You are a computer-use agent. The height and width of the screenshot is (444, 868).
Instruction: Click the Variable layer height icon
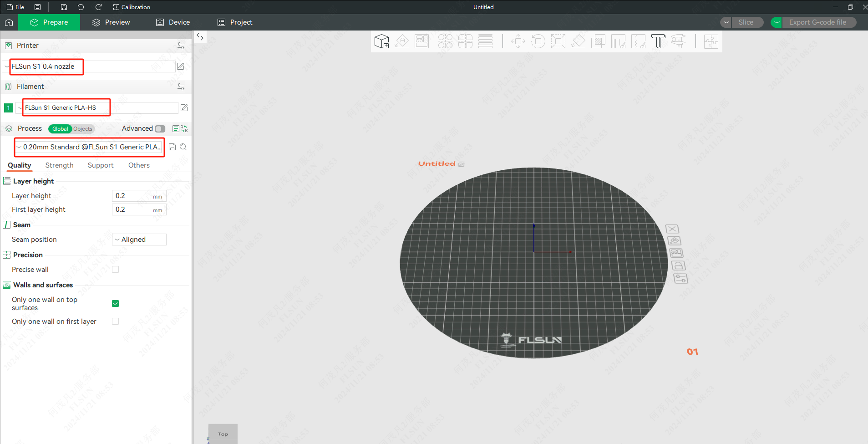pos(485,41)
